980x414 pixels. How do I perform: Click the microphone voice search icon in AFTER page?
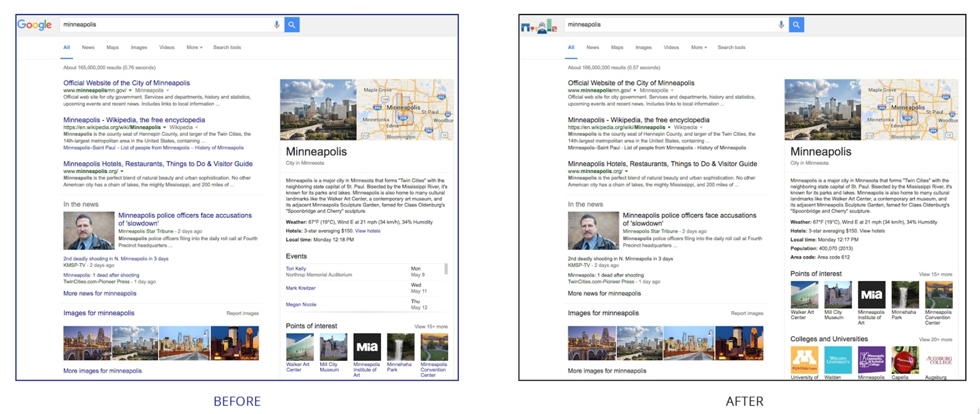click(x=781, y=25)
